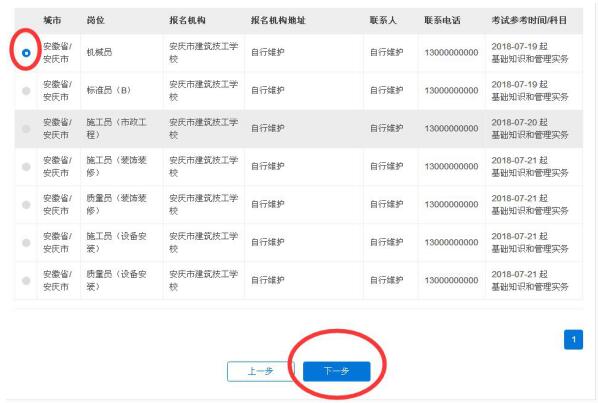This screenshot has width=598, height=403.
Task: Select radio for 施工员（装饰装修）
Action: 26,167
